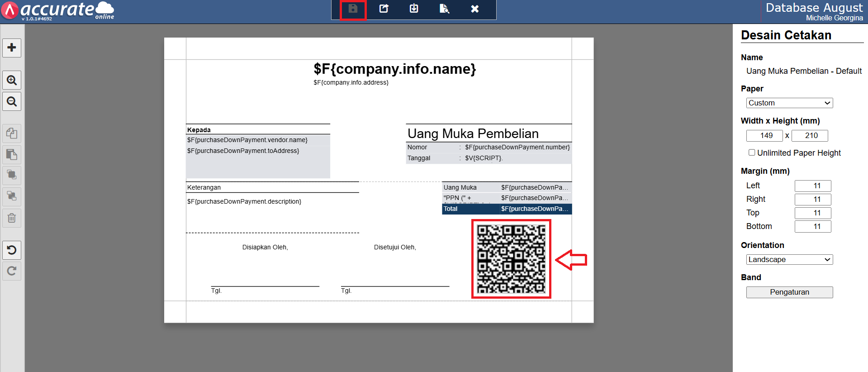Close the designer with the X icon
This screenshot has height=372, width=868.
[x=475, y=9]
